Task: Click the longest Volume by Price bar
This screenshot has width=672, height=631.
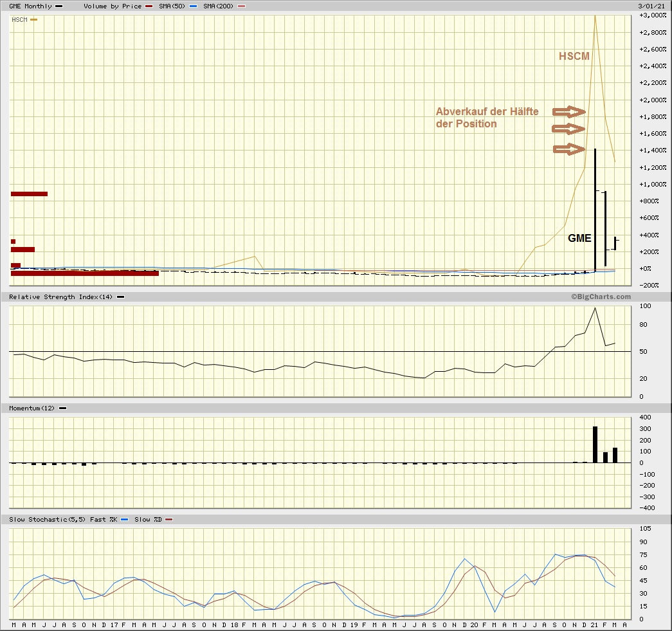Action: (85, 273)
